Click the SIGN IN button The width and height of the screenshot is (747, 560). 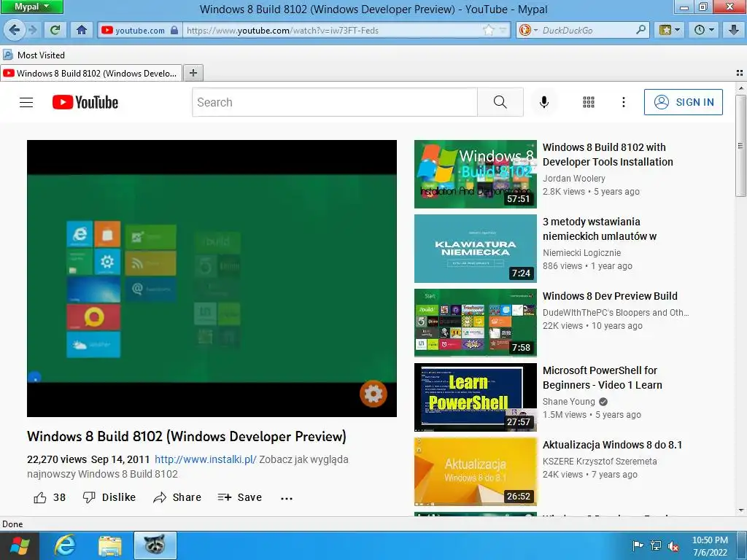tap(683, 102)
